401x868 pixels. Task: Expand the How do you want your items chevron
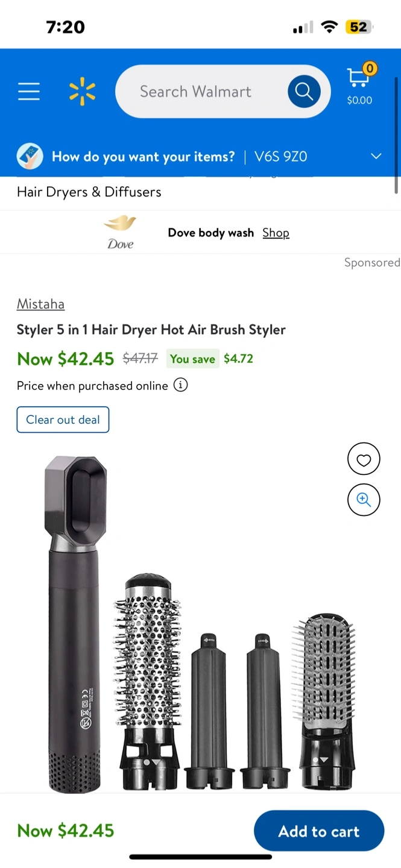click(376, 157)
